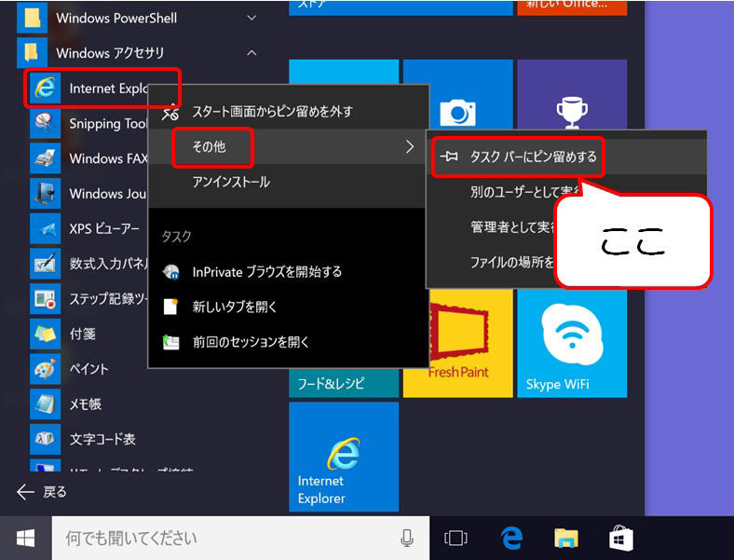734x560 pixels.
Task: Select 前回のセッションを開く
Action: [289, 342]
